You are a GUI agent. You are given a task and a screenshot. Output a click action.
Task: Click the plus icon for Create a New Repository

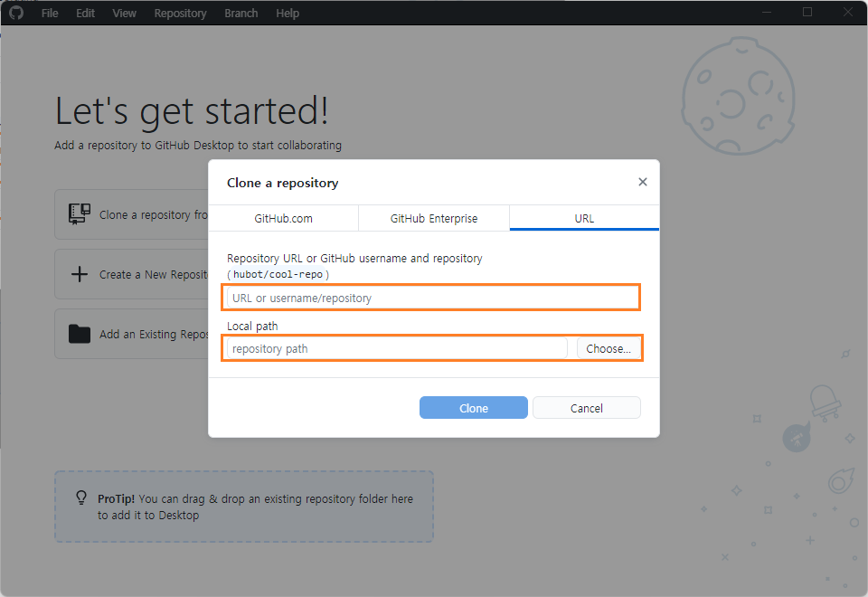[80, 273]
